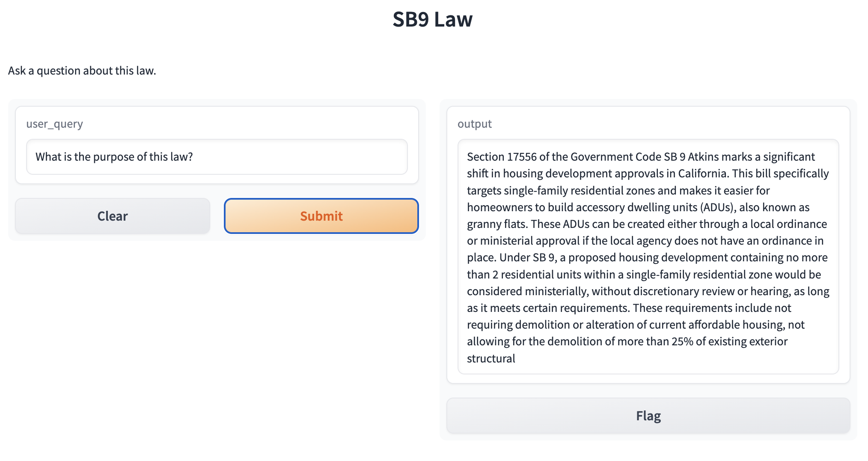Image resolution: width=868 pixels, height=461 pixels.
Task: Flag this output with the Flag button
Action: pos(648,416)
